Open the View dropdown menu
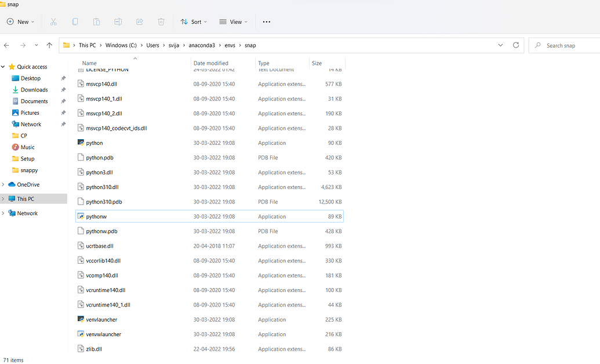 (x=233, y=21)
